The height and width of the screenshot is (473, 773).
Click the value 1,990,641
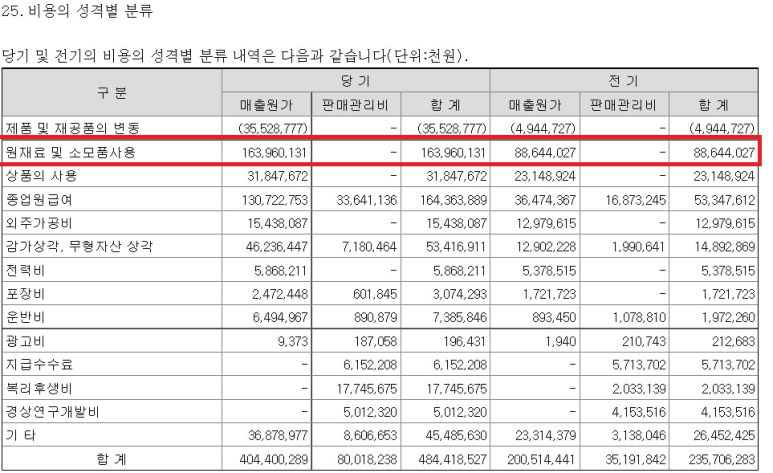[x=639, y=246]
